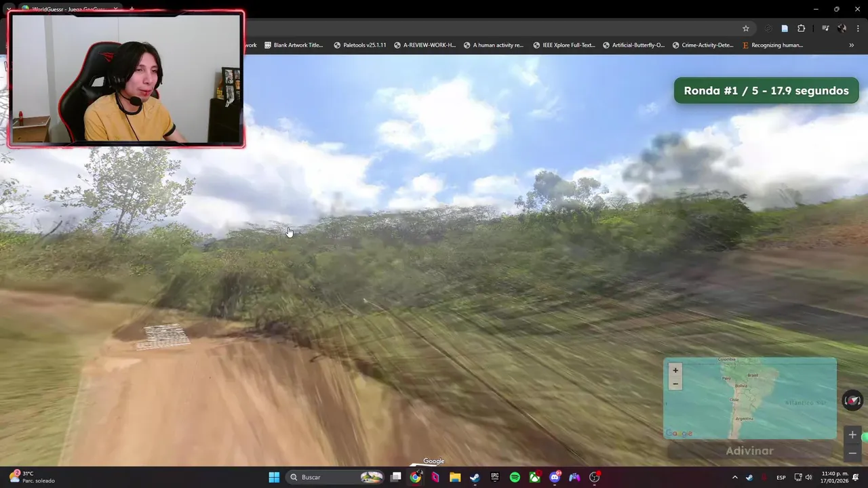This screenshot has width=868, height=488.
Task: Open Discord from the taskbar
Action: click(555, 477)
